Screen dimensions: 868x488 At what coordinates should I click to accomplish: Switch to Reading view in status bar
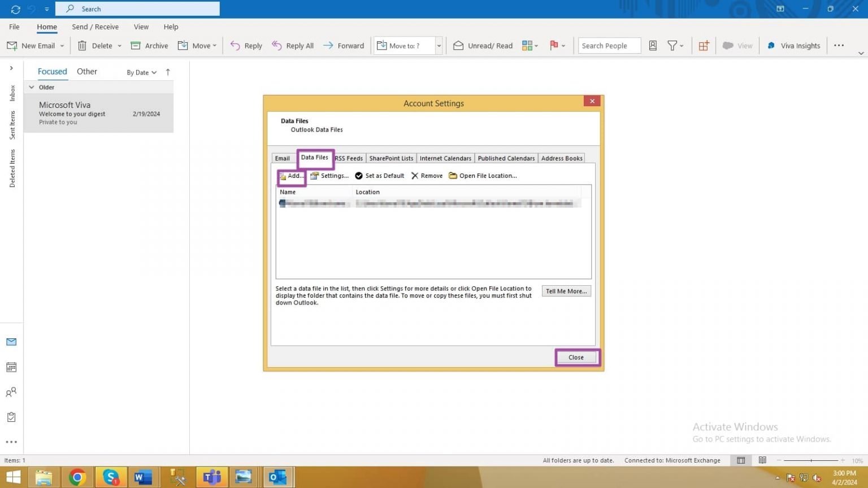pos(762,460)
